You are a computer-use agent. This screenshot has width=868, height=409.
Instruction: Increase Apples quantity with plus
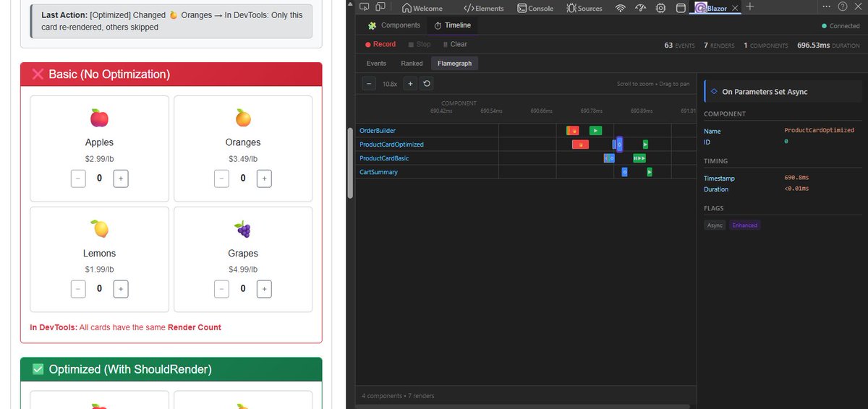point(121,178)
